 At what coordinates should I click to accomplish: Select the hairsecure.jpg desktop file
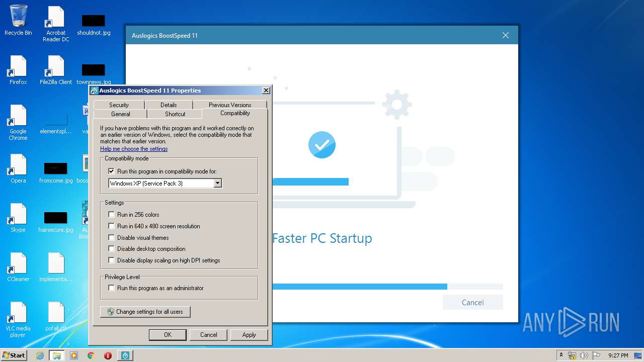56,221
